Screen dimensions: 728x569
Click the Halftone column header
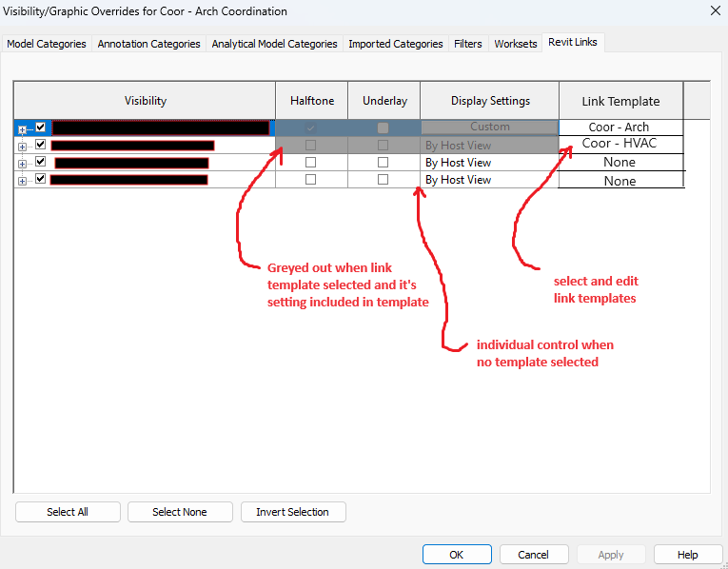pyautogui.click(x=312, y=101)
